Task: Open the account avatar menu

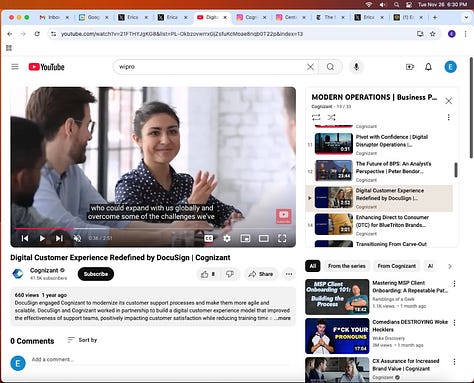Action: point(450,67)
